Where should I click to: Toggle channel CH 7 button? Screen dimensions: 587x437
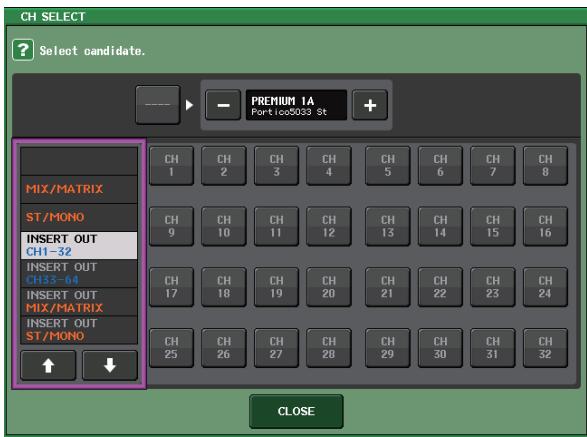click(493, 166)
